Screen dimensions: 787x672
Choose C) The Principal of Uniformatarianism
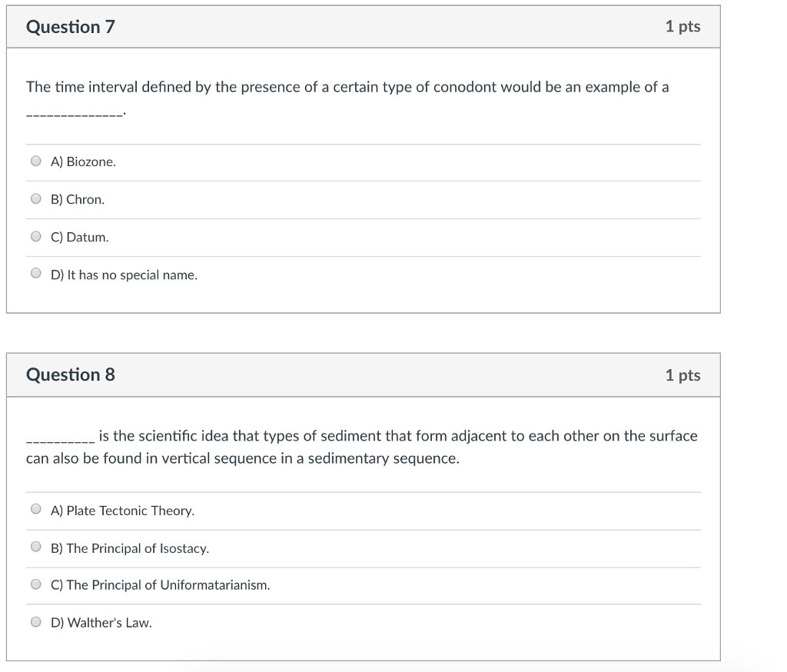(x=35, y=584)
